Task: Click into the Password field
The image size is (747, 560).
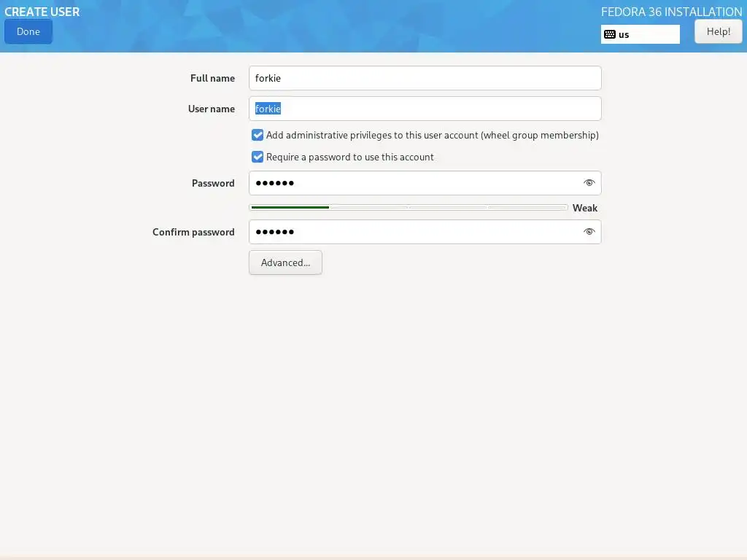Action: pos(425,183)
